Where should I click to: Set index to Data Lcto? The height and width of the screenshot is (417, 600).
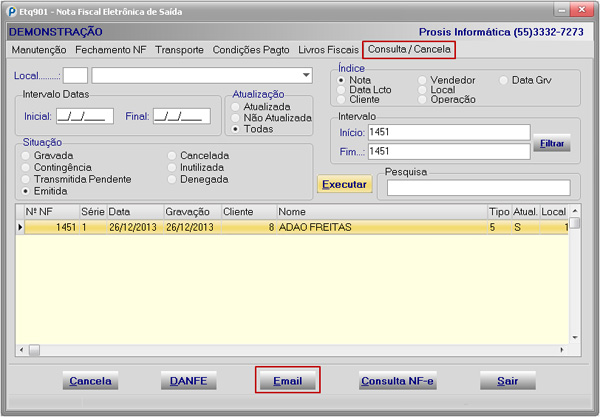point(341,90)
